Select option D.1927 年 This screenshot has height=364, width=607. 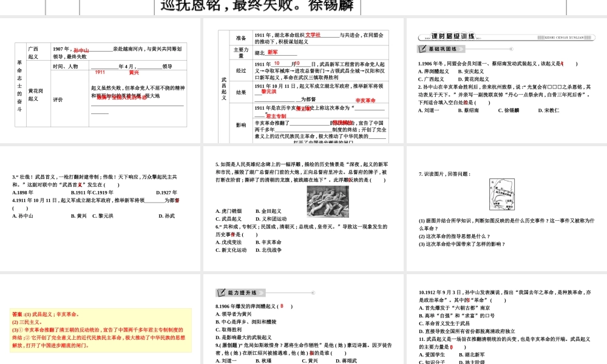pyautogui.click(x=166, y=192)
